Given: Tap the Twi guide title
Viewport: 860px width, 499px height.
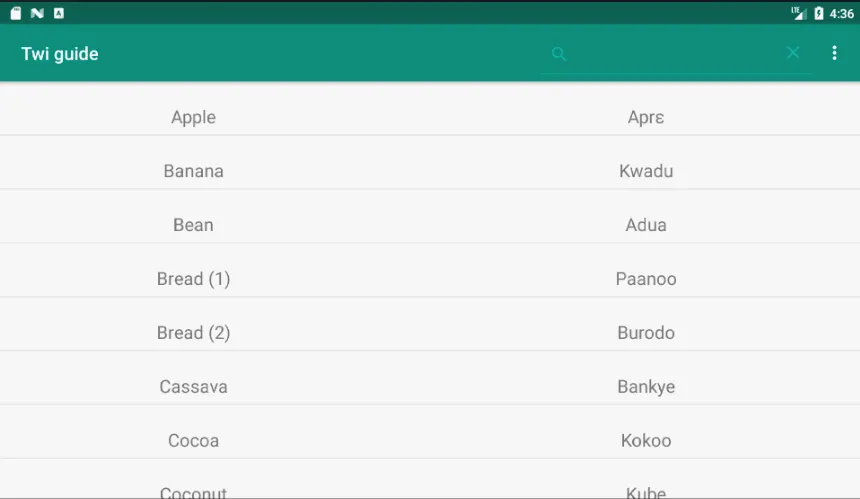Looking at the screenshot, I should pos(60,54).
